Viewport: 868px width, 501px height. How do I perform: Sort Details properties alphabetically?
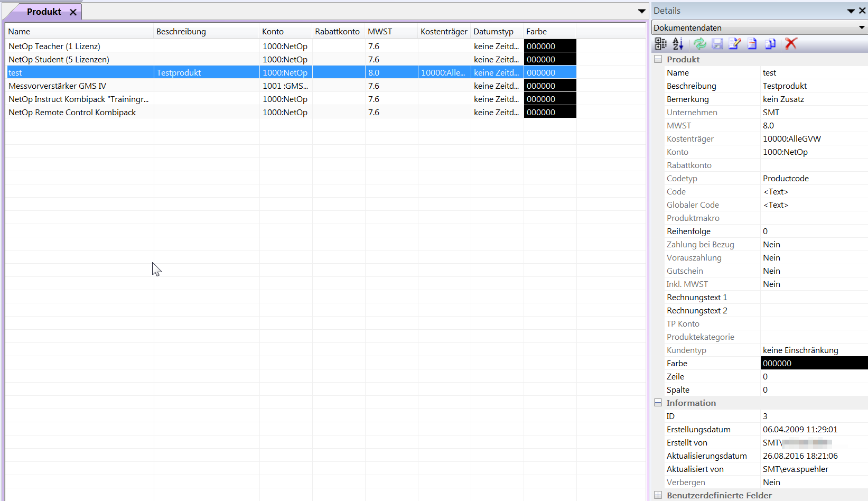coord(678,44)
